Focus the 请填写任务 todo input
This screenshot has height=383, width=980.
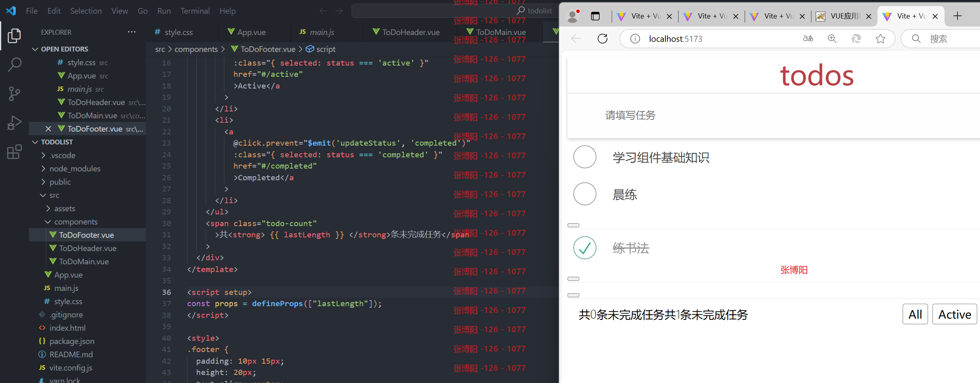click(x=773, y=115)
